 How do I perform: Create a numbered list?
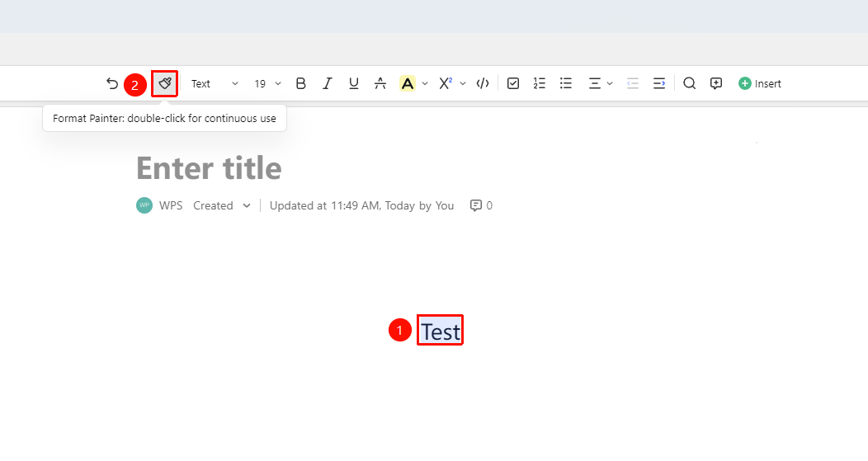(x=539, y=83)
